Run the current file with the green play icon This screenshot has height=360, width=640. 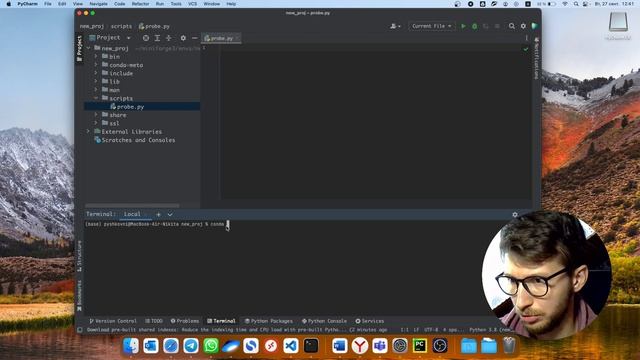(463, 26)
